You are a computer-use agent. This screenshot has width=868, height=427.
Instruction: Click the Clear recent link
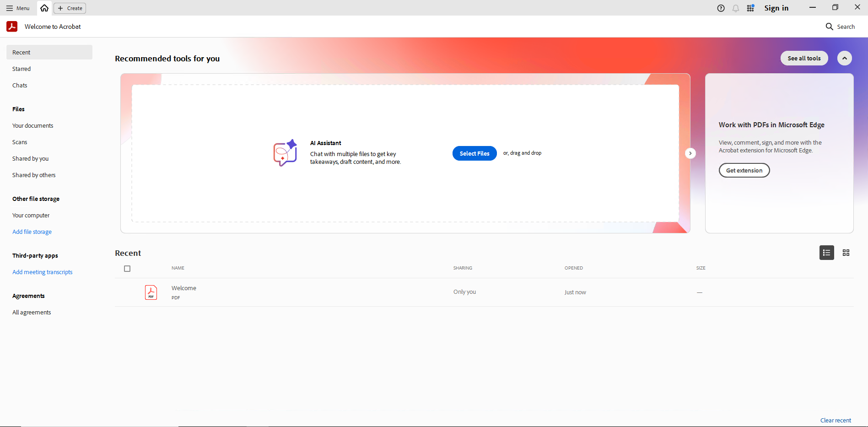(836, 420)
